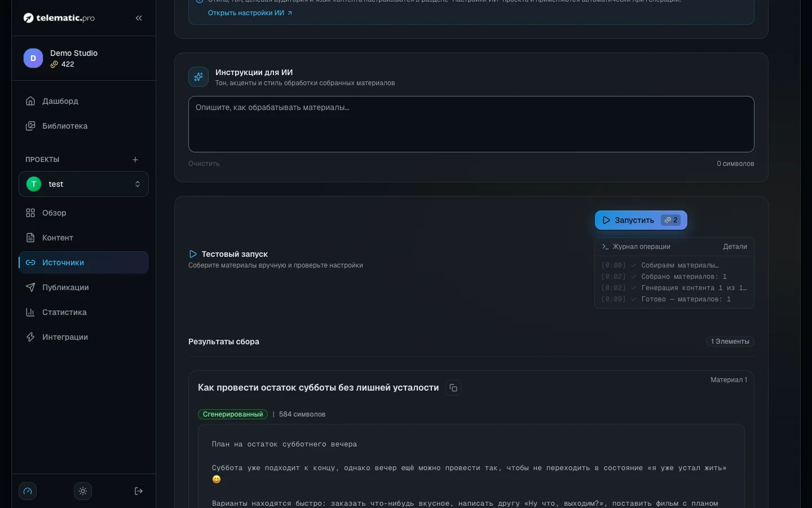Screen dimensions: 812x508
Task: Click heading Как провести остаток субботы
Action: tap(318, 388)
